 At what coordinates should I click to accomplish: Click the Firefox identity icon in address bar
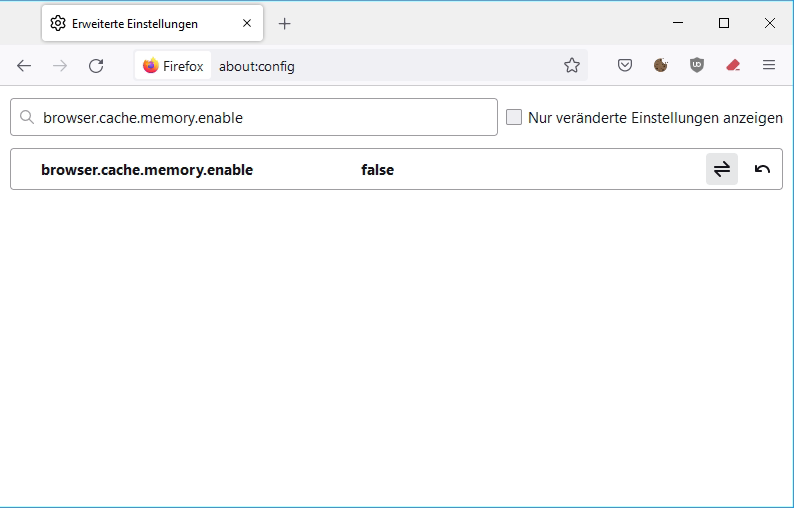[x=173, y=66]
